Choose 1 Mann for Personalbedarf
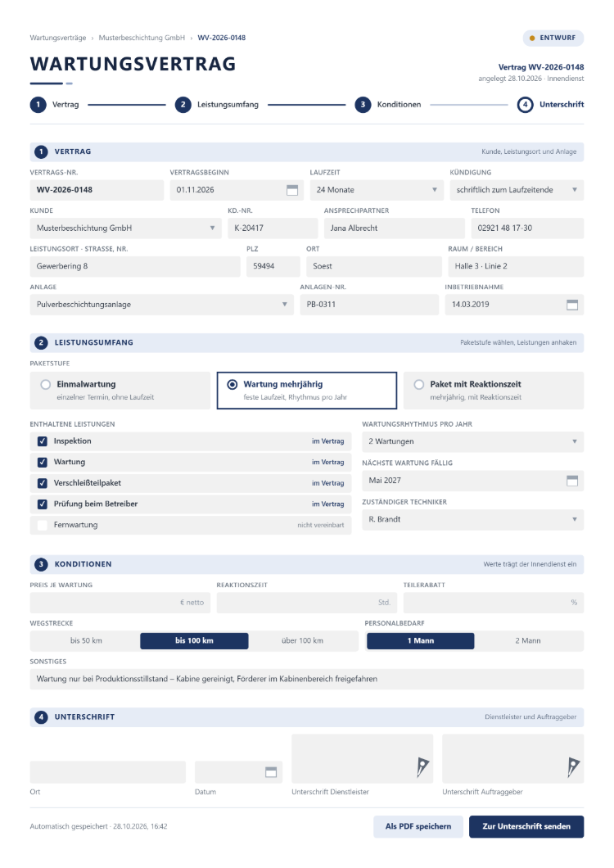This screenshot has height=868, width=614. 421,641
